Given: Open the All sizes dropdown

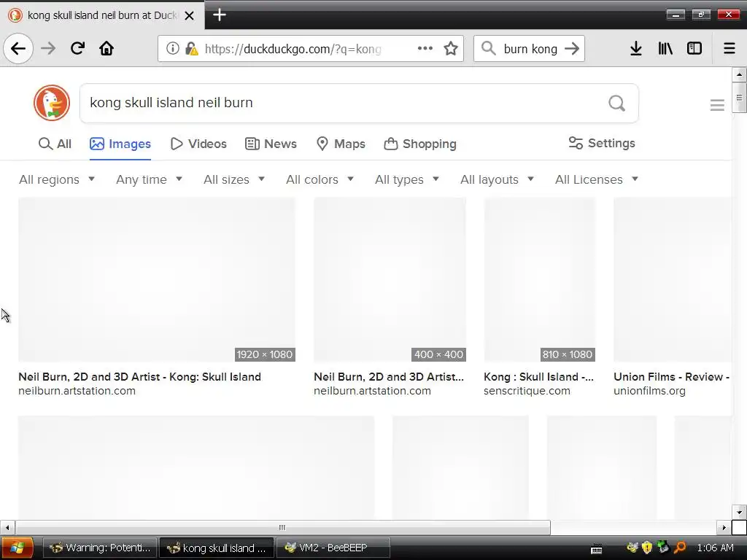Looking at the screenshot, I should 234,179.
